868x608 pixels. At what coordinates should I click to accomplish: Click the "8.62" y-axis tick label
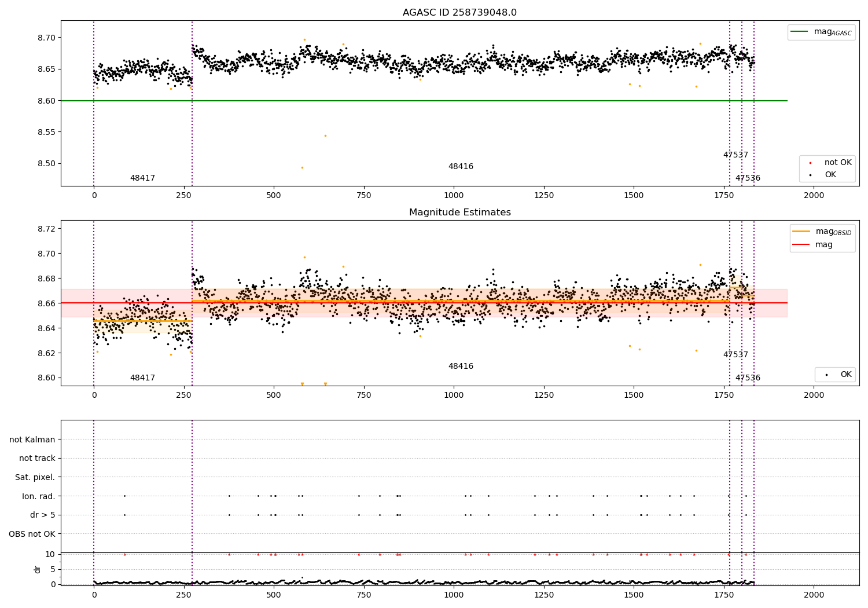click(x=46, y=353)
